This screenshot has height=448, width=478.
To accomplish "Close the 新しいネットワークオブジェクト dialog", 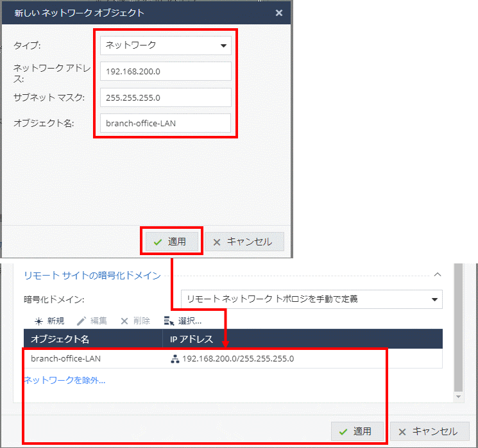I will [x=278, y=13].
